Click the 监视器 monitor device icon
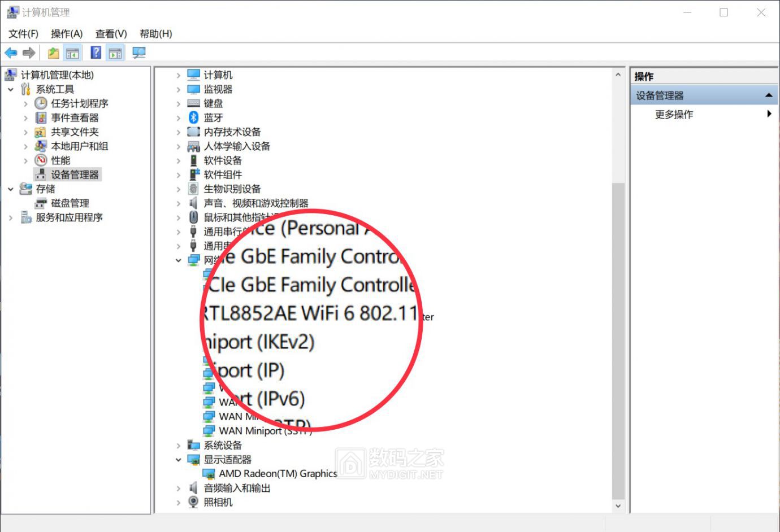Viewport: 780px width, 532px height. click(x=193, y=89)
